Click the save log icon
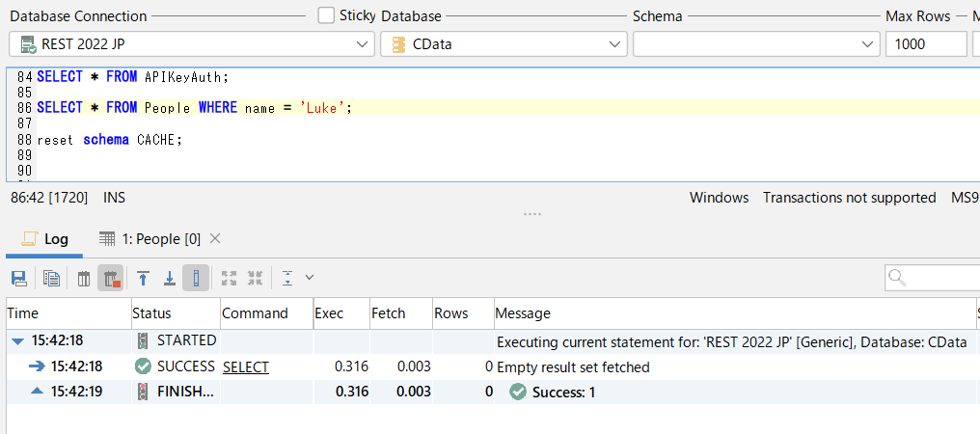This screenshot has width=980, height=434. [18, 279]
